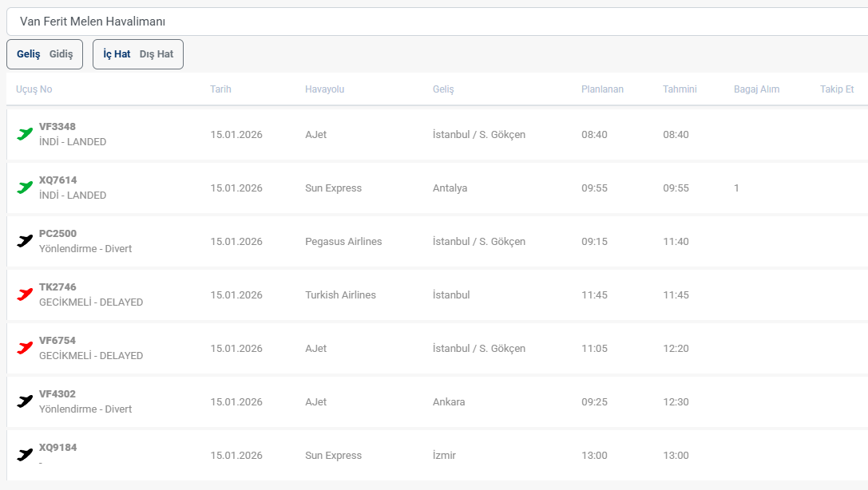Image resolution: width=868 pixels, height=490 pixels.
Task: Click the red plane icon beside VF6754
Action: 25,348
